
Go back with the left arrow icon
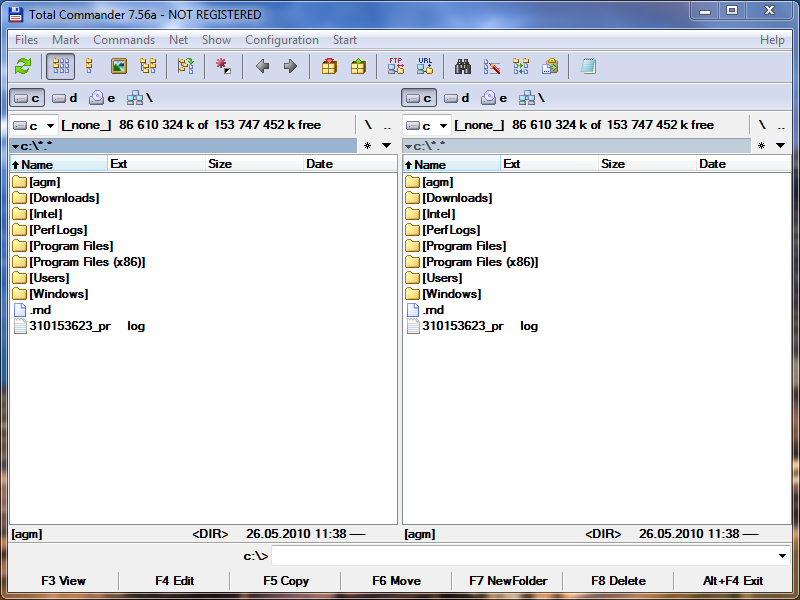click(x=262, y=66)
